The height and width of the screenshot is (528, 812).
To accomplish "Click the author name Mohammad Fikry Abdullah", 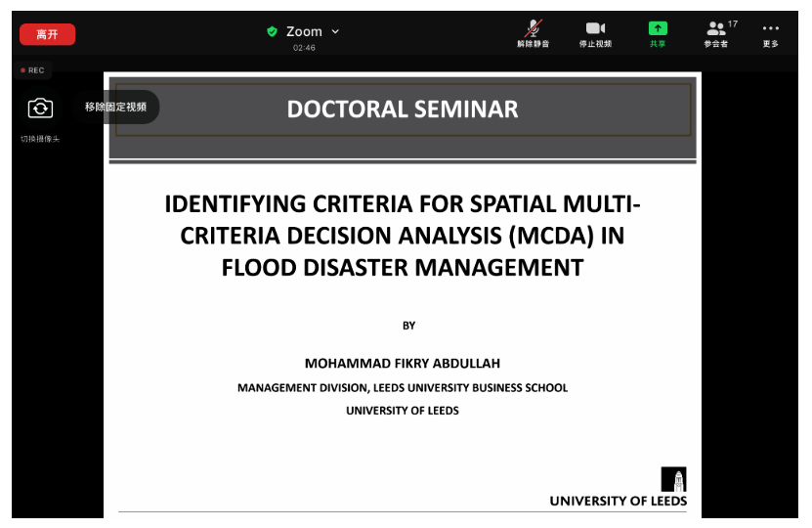I will tap(403, 363).
